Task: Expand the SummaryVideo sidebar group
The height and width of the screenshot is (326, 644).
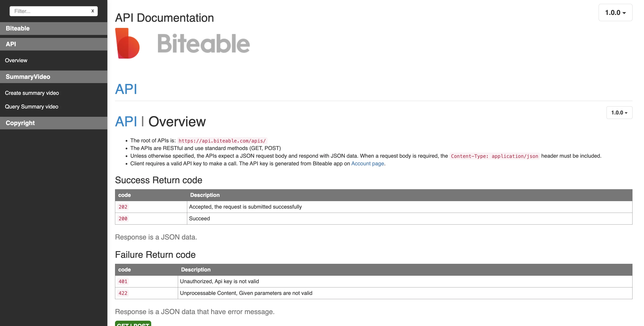Action: coord(28,76)
